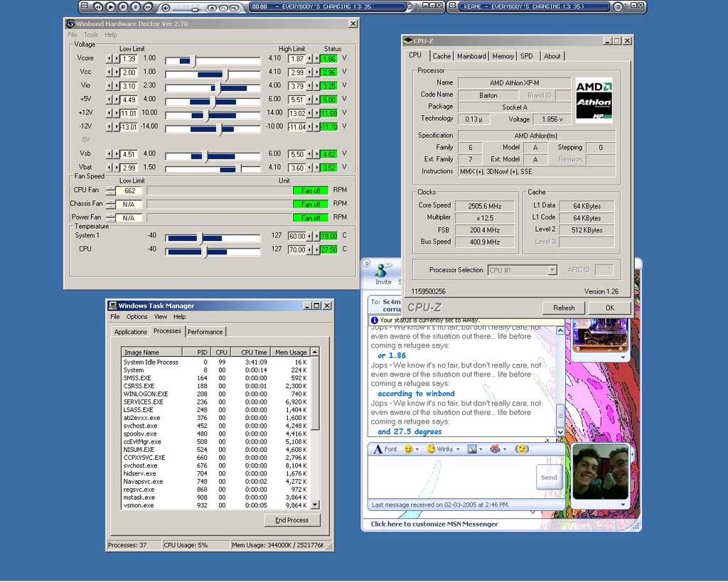
Task: Click the background picture icon in chat toolbar
Action: [473, 449]
